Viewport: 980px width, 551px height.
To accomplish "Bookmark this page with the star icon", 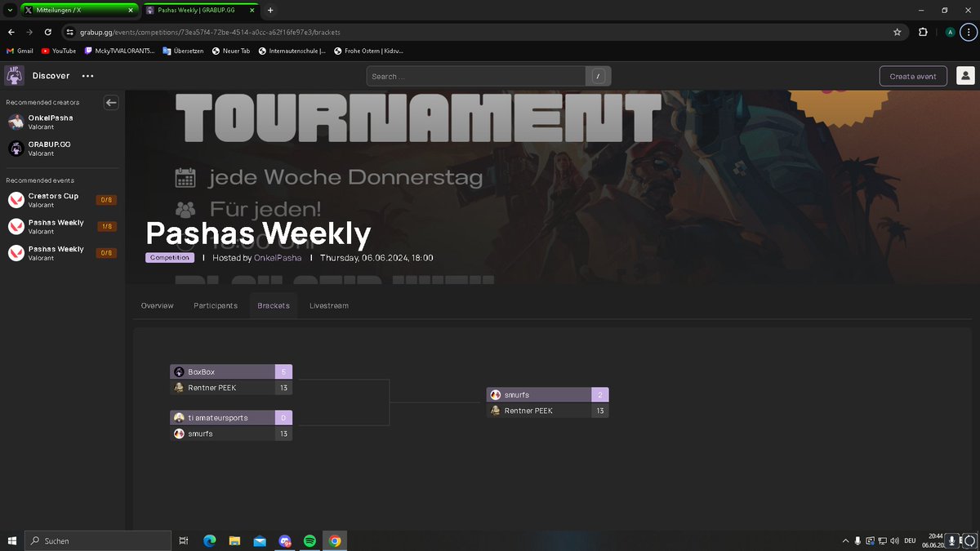I will coord(898,32).
